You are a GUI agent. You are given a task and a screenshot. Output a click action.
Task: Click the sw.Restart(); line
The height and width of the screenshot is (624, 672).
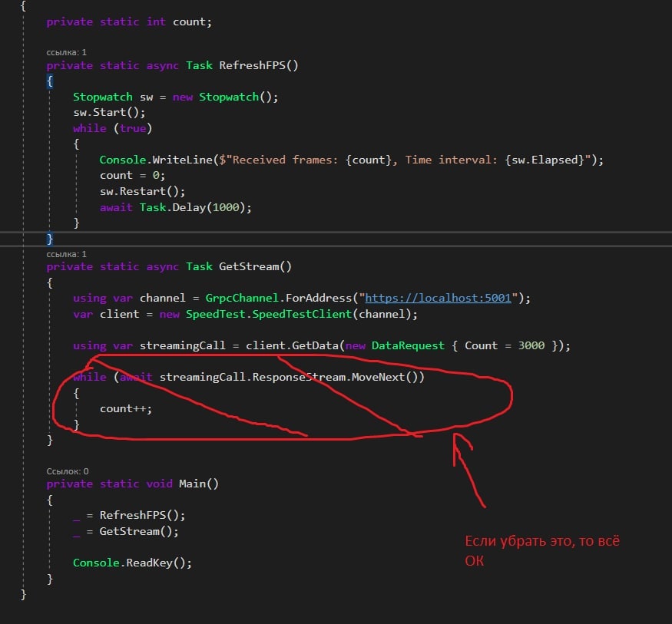pyautogui.click(x=142, y=191)
